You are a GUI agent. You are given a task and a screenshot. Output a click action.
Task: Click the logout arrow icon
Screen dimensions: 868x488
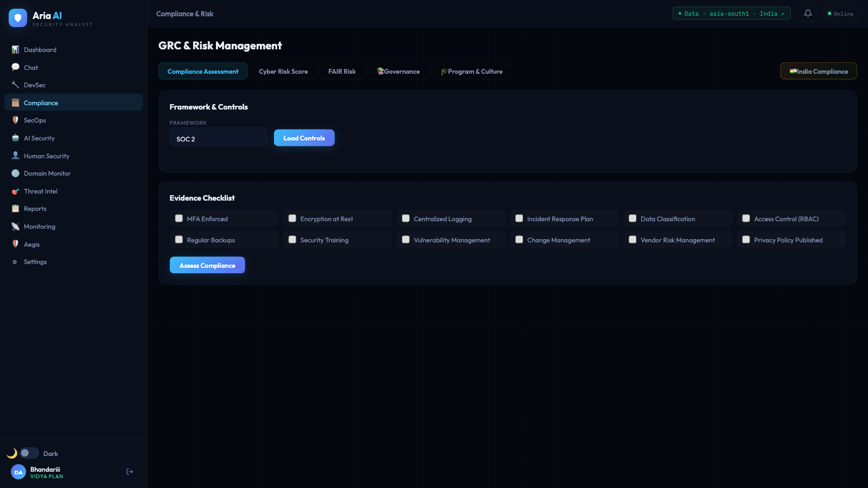pyautogui.click(x=130, y=472)
